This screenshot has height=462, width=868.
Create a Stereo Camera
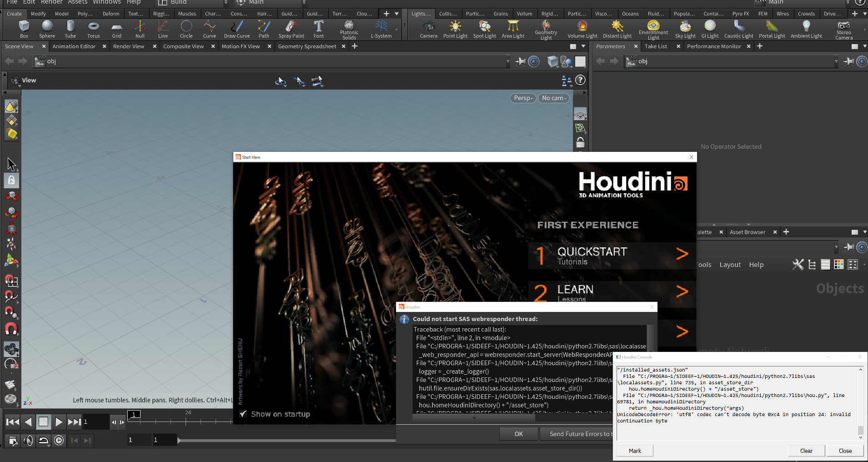[x=844, y=30]
